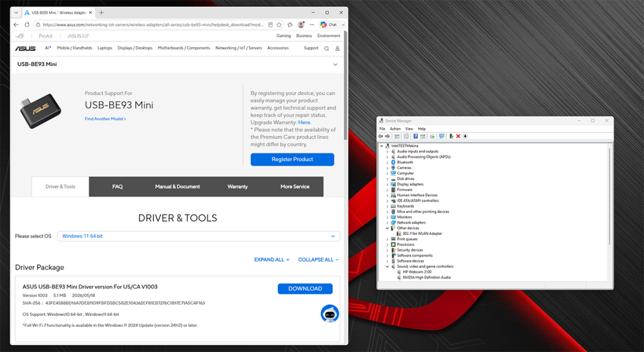Screen dimensions: 644x352
Task: Click Forward arrow in Device Manager toolbar
Action: coord(387,136)
